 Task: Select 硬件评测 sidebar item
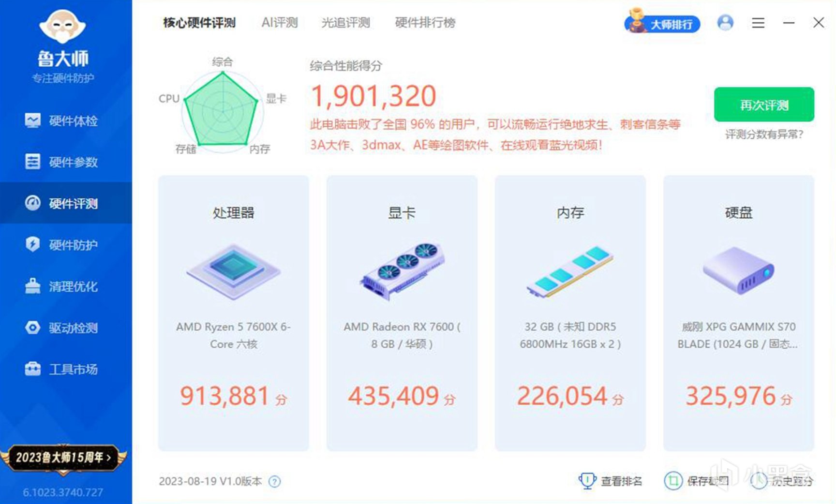[x=66, y=203]
